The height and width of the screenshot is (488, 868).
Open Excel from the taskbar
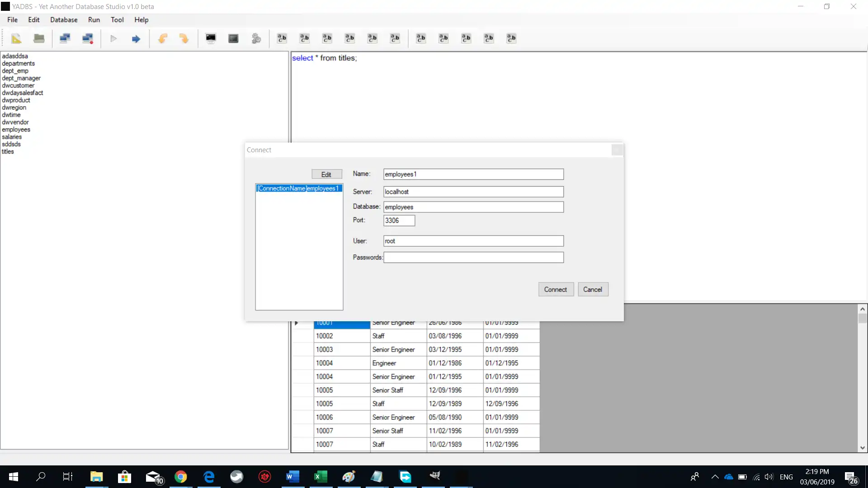321,477
